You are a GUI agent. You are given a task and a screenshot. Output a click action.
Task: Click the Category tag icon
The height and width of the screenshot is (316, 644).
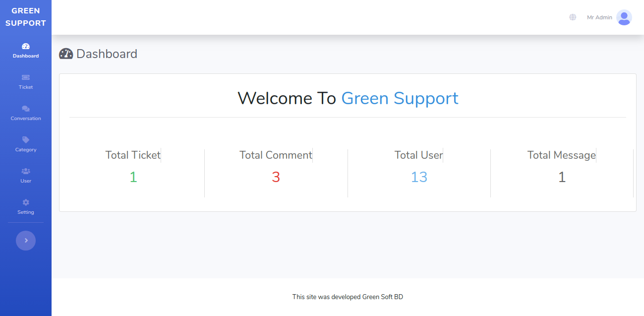[x=26, y=140]
